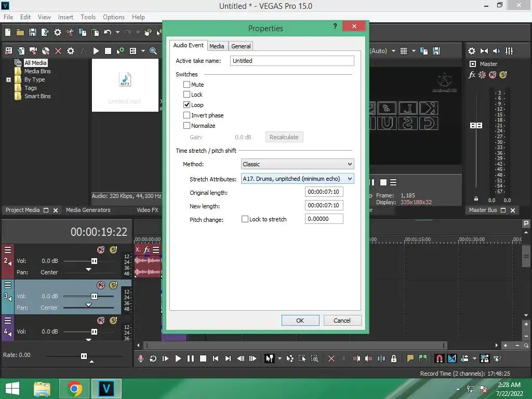The width and height of the screenshot is (532, 399).
Task: Toggle Loop Playback in transport bar
Action: [x=153, y=358]
